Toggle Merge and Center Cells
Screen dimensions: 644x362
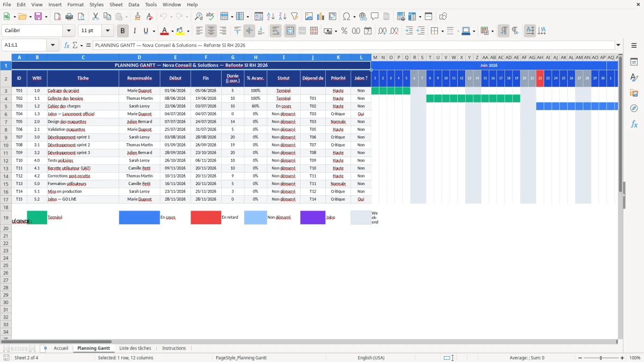290,31
